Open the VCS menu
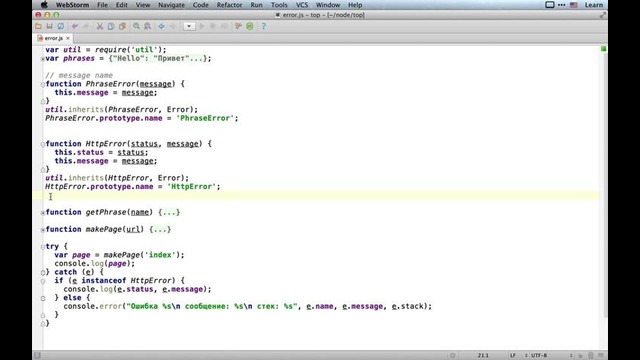Image resolution: width=640 pixels, height=360 pixels. pyautogui.click(x=302, y=5)
